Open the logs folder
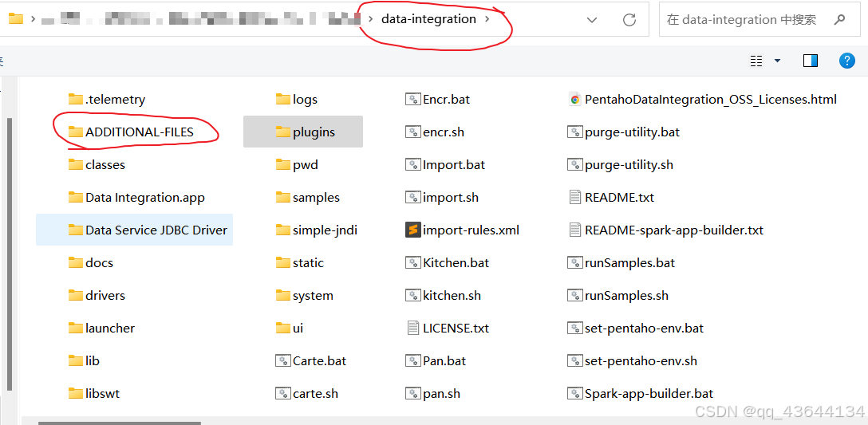Image resolution: width=868 pixels, height=425 pixels. point(297,100)
